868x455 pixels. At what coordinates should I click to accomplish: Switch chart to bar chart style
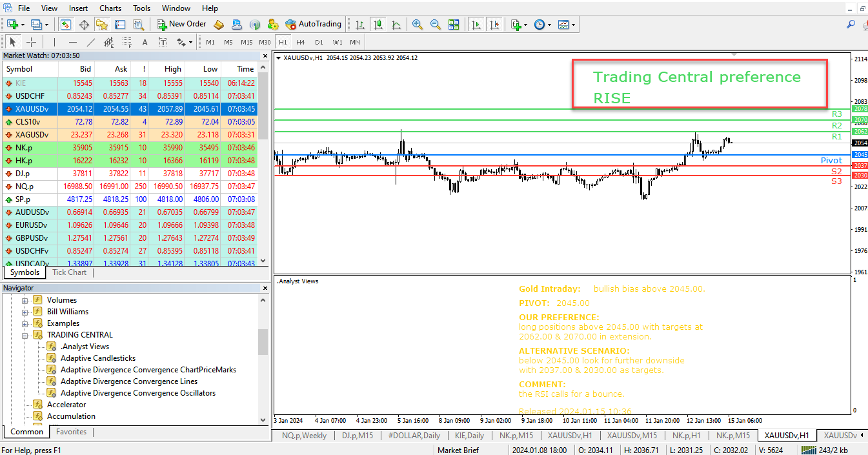pos(360,25)
